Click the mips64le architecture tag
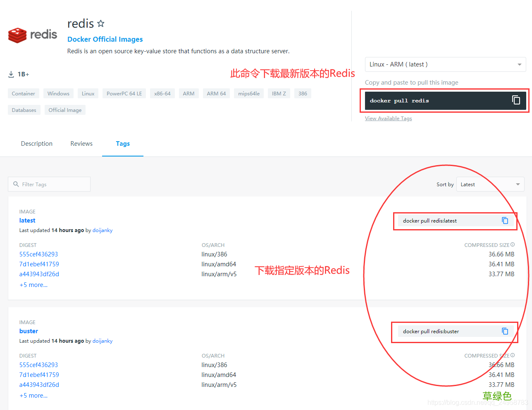This screenshot has height=410, width=532. tap(249, 93)
